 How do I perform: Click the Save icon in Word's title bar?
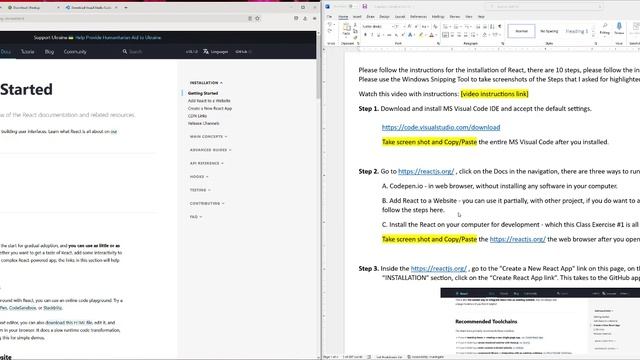point(364,7)
